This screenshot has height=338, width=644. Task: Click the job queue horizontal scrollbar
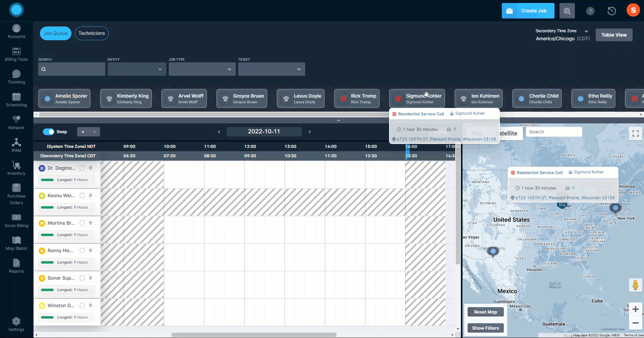click(x=214, y=115)
